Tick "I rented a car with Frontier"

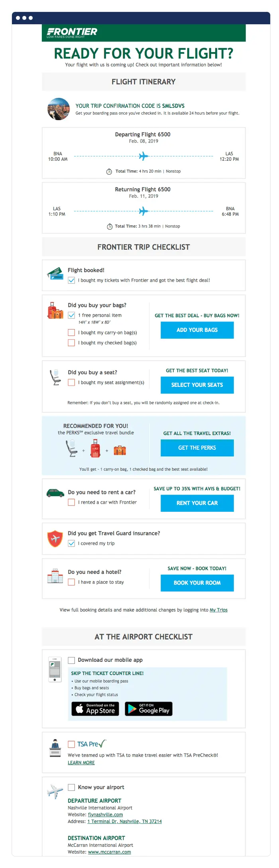click(x=71, y=502)
